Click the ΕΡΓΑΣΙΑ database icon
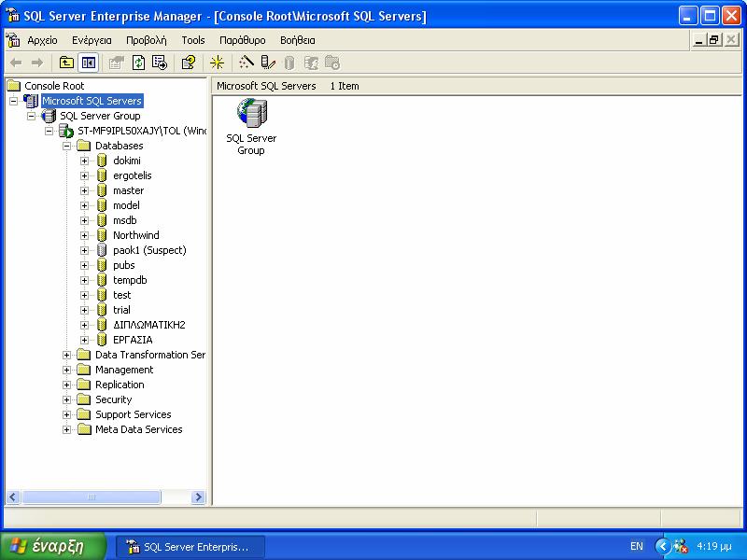Screen dimensions: 747x560 coord(102,340)
